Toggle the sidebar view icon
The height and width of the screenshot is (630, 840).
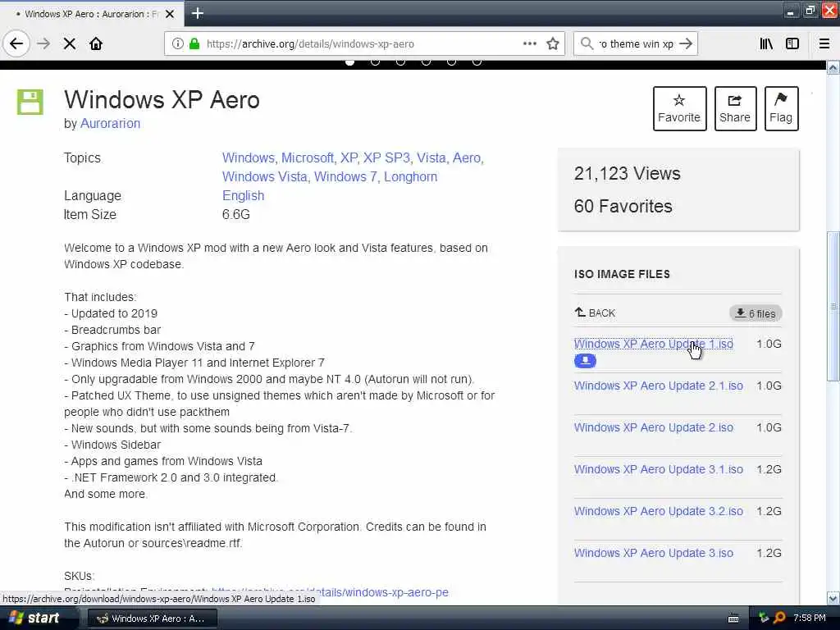tap(792, 43)
